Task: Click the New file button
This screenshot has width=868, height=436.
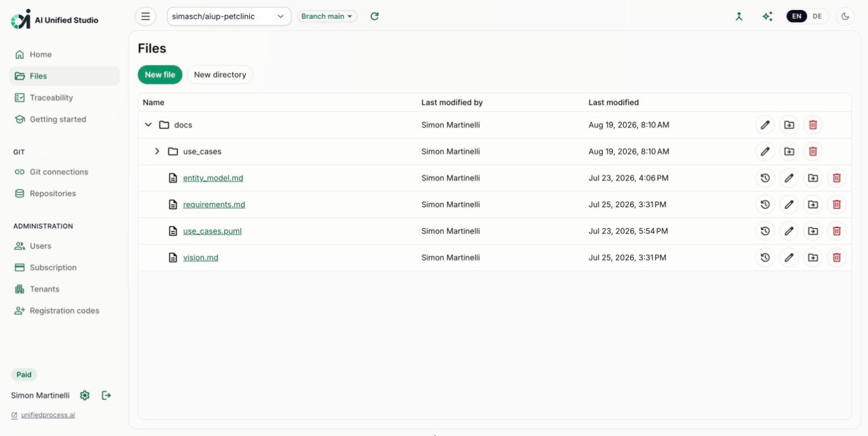Action: tap(160, 75)
